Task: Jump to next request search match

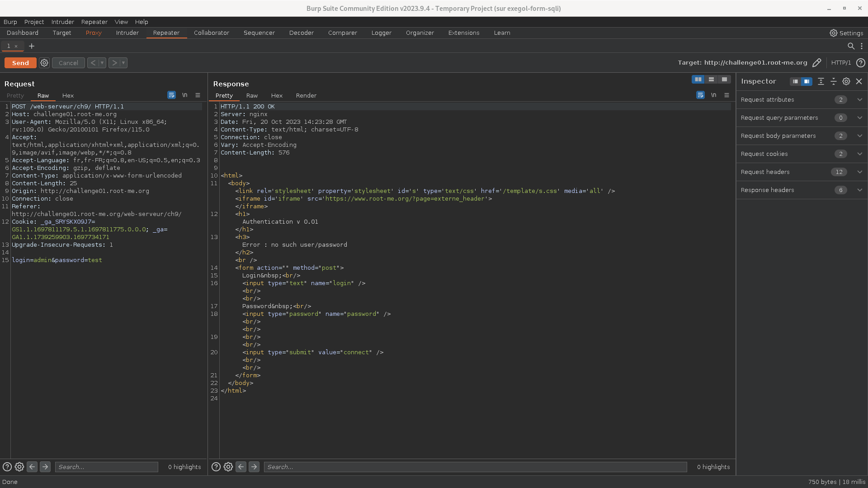Action: (45, 467)
